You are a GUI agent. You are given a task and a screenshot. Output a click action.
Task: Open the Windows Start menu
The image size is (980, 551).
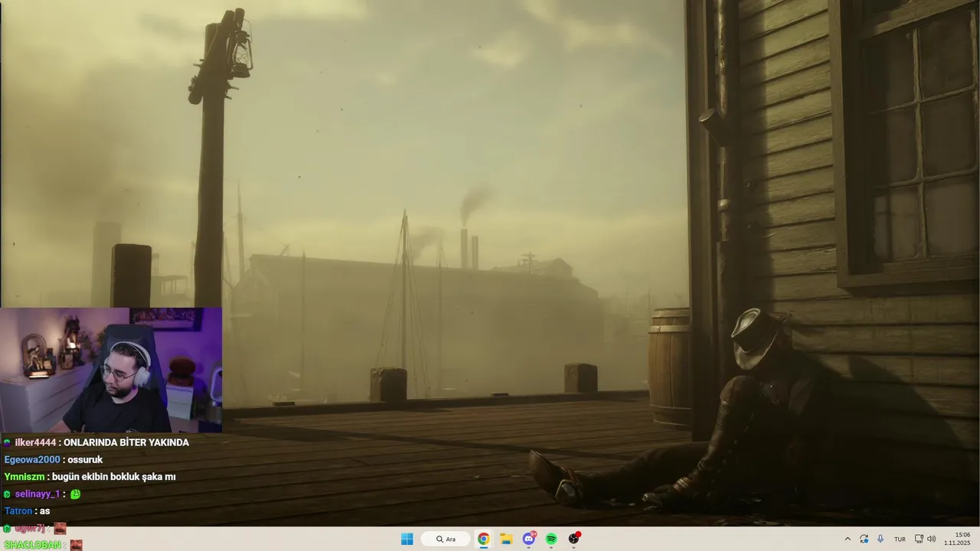click(x=407, y=539)
